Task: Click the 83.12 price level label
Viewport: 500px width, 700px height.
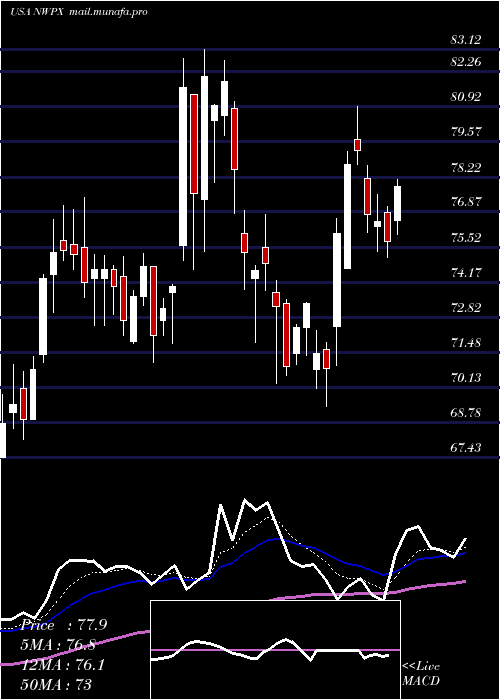Action: pyautogui.click(x=466, y=40)
